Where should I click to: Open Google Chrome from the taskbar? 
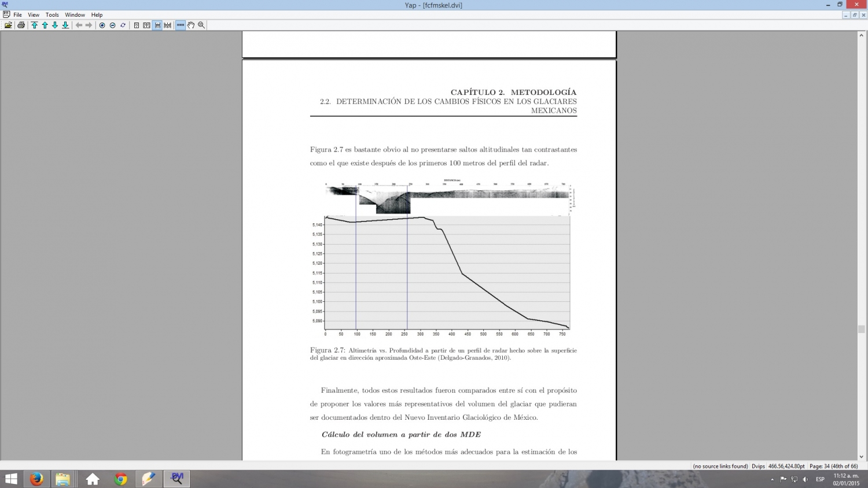pyautogui.click(x=121, y=479)
